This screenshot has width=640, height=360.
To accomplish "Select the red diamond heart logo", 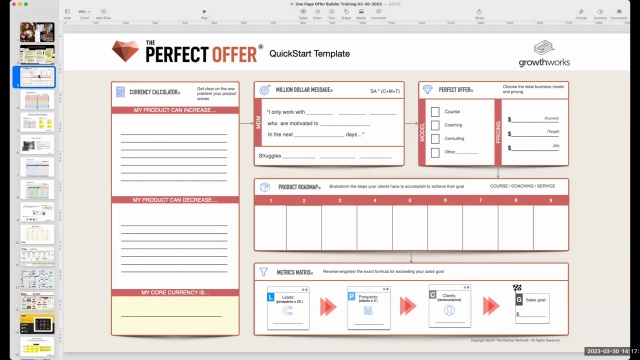I will [125, 51].
